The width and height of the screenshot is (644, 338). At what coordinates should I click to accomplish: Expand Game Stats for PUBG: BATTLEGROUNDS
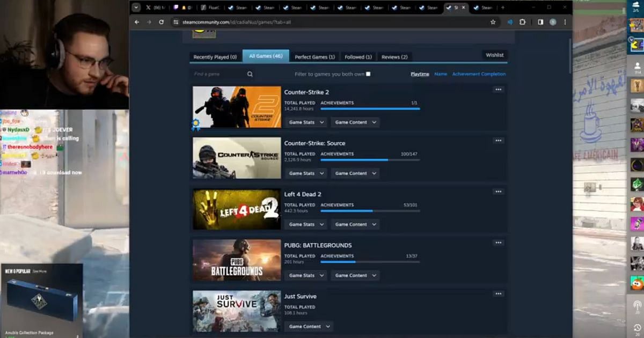[305, 275]
